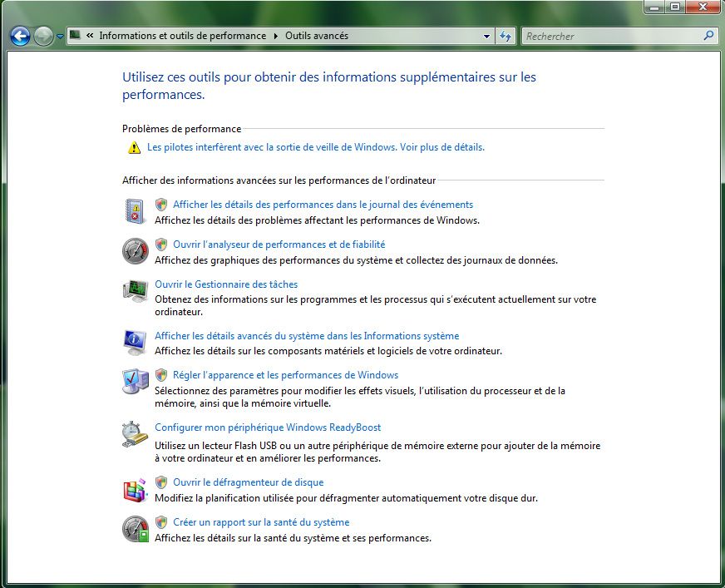Screen dimensions: 725x588
Task: Click shield icon beside journal des événements link
Action: (x=161, y=204)
